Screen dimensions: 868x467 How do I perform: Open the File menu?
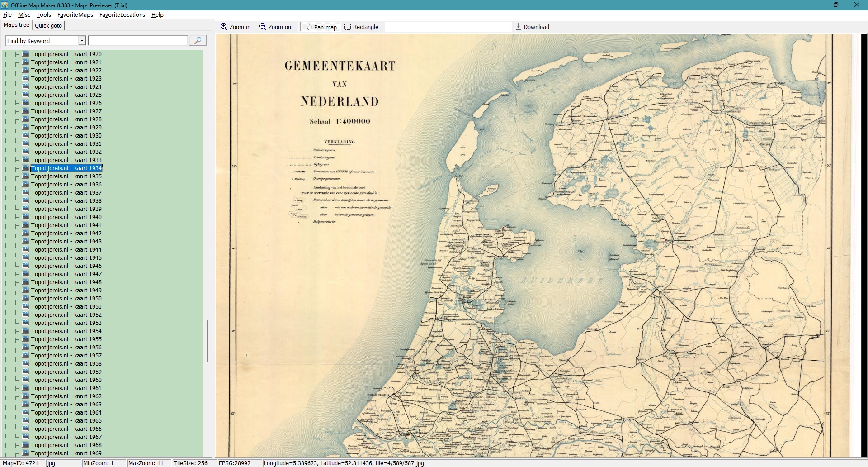[x=7, y=15]
